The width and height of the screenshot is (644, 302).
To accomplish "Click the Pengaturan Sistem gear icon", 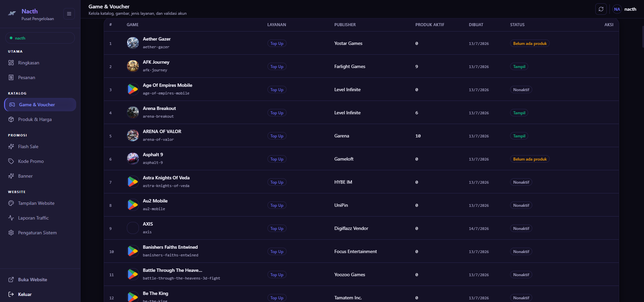I will (x=11, y=233).
